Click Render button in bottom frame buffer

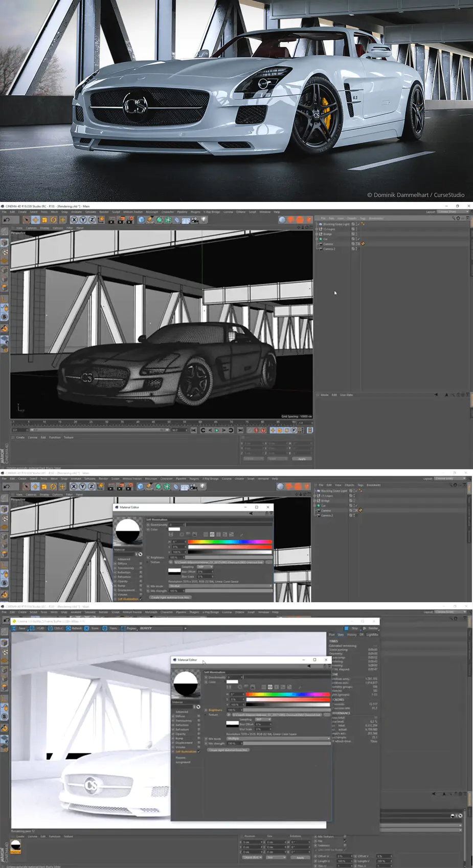point(372,628)
